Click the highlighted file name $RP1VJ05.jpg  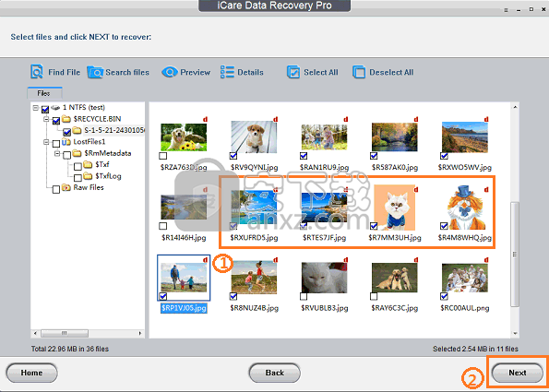click(184, 308)
